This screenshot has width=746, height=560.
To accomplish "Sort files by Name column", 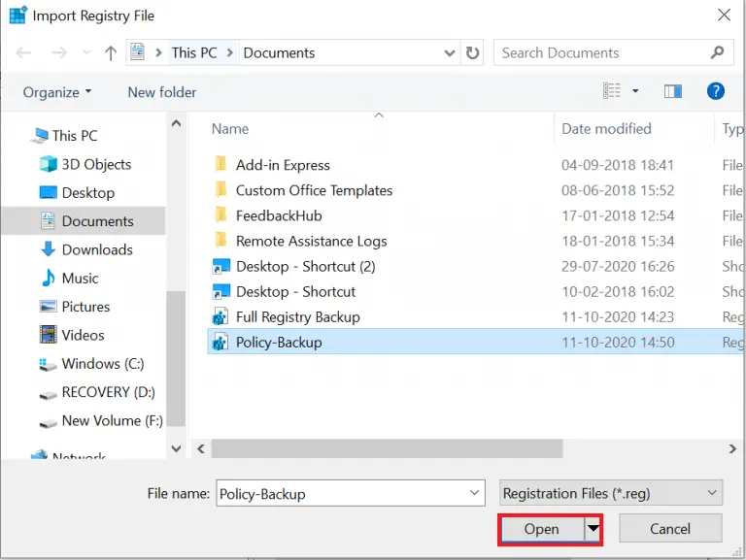I will pos(230,129).
